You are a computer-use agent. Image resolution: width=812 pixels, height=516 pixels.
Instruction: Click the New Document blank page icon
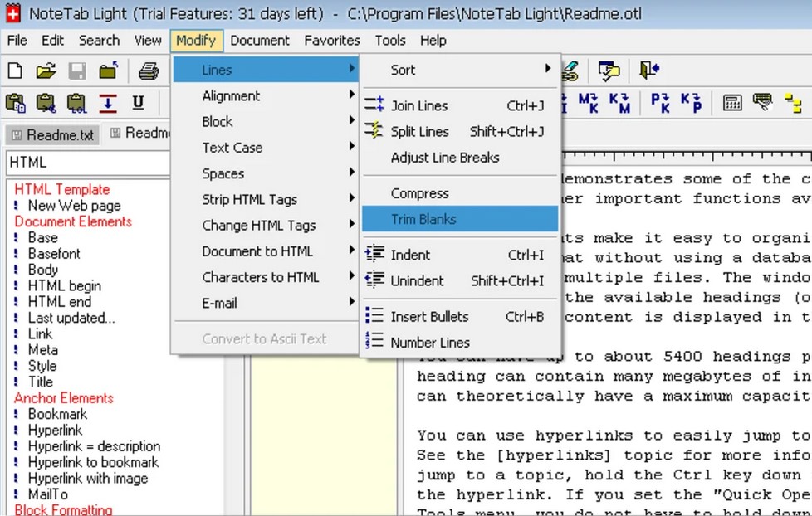pos(15,71)
